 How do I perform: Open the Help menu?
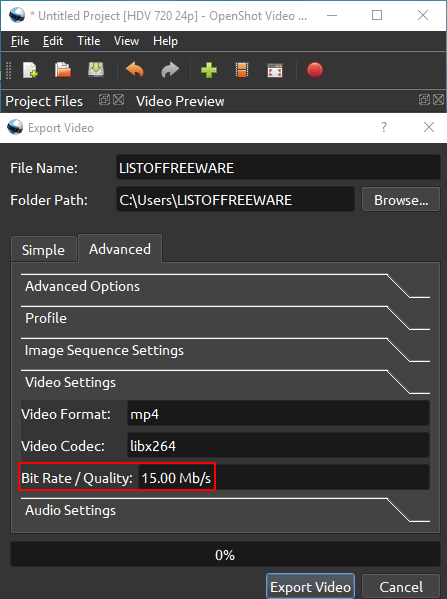click(x=165, y=41)
